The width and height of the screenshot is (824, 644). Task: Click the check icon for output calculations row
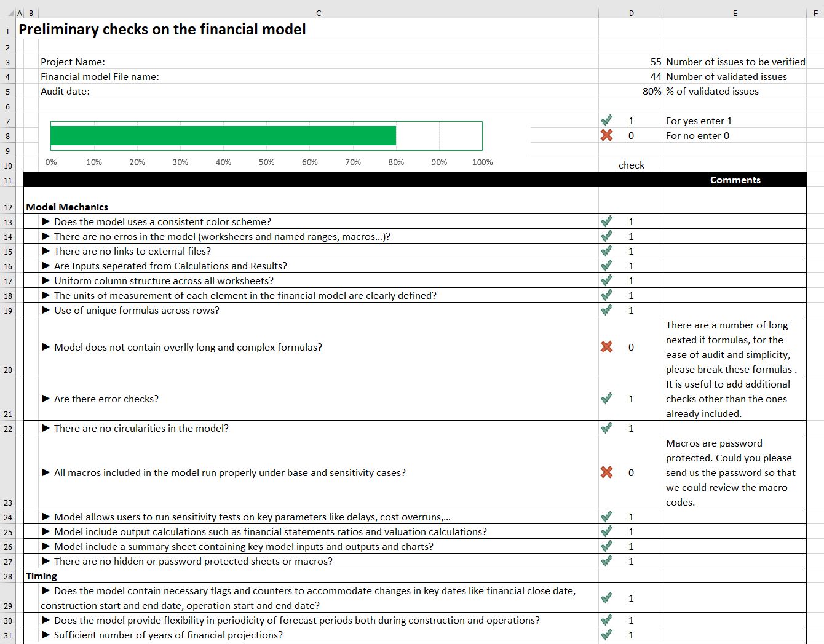point(606,531)
